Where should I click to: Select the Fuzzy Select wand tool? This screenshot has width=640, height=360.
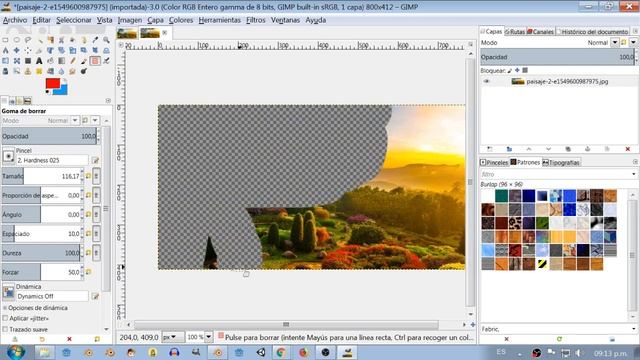39,40
